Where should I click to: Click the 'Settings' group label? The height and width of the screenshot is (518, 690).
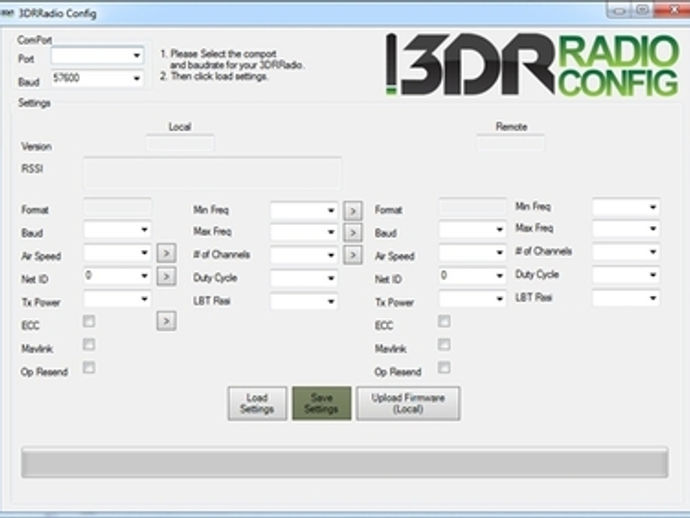click(34, 103)
